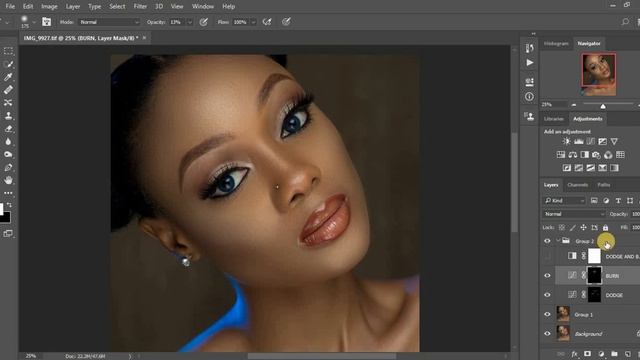Hide Group 2 with its eye icon
Image resolution: width=640 pixels, height=360 pixels.
[x=547, y=241]
